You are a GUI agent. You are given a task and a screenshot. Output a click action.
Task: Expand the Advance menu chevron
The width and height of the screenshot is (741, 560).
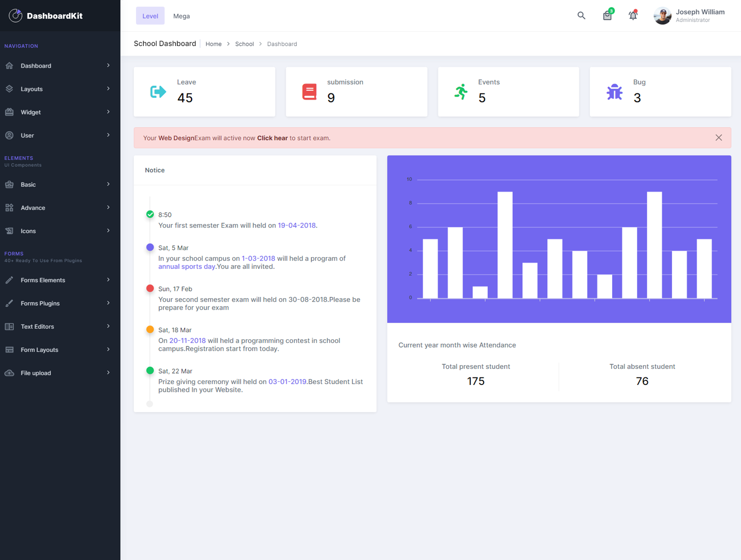click(x=108, y=208)
